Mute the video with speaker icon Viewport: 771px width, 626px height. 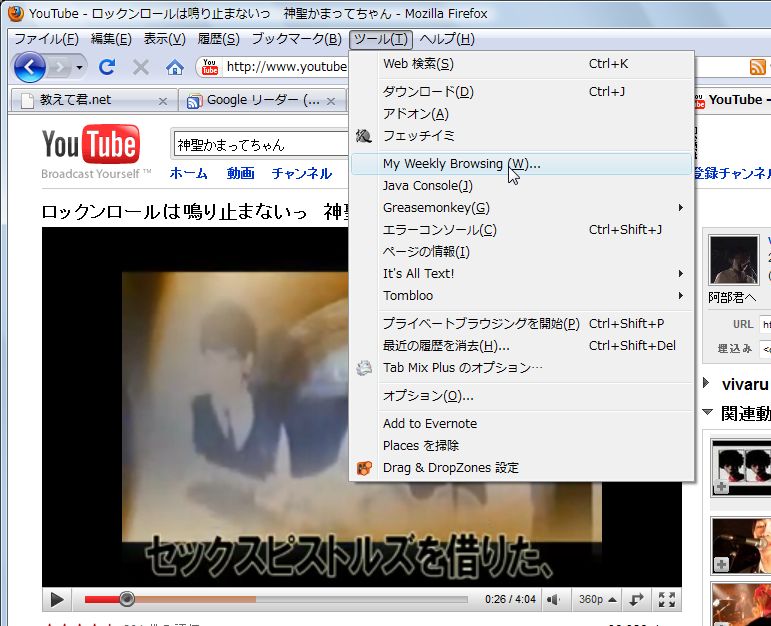[553, 599]
